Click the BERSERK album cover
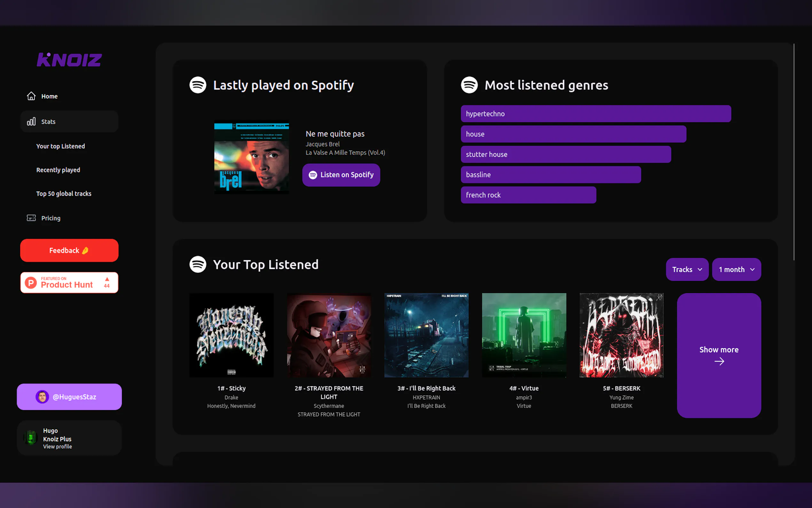The height and width of the screenshot is (508, 812). [x=622, y=335]
